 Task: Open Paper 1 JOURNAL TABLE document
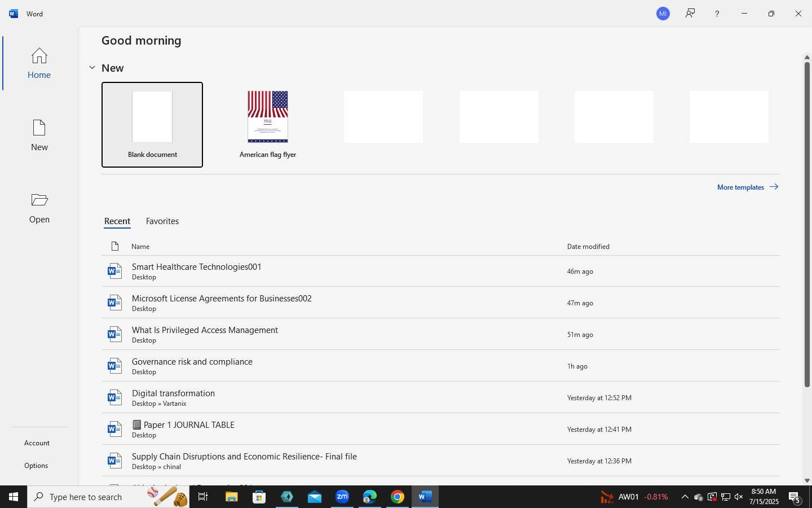point(440,429)
